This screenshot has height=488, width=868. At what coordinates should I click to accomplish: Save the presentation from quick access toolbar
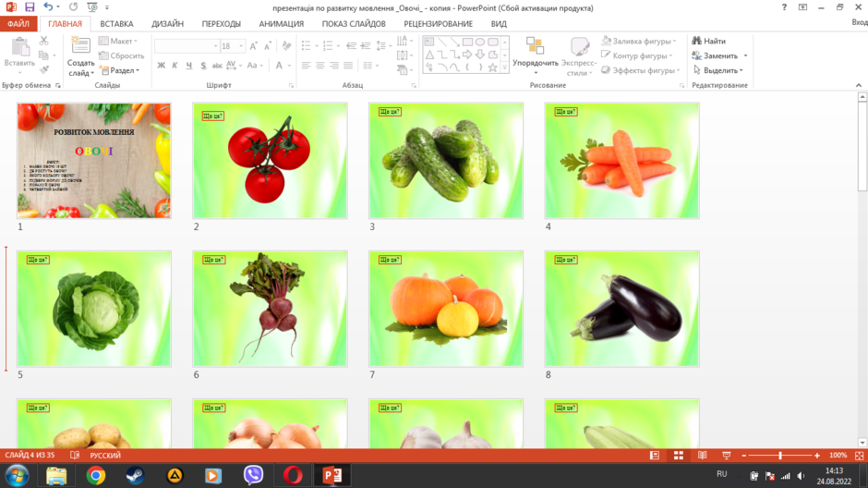(x=30, y=7)
